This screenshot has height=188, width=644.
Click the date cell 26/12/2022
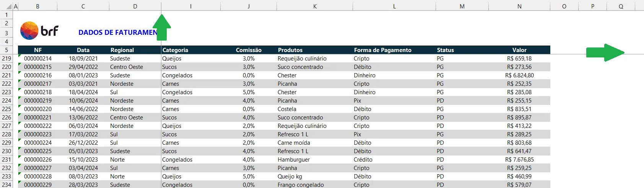(x=83, y=143)
